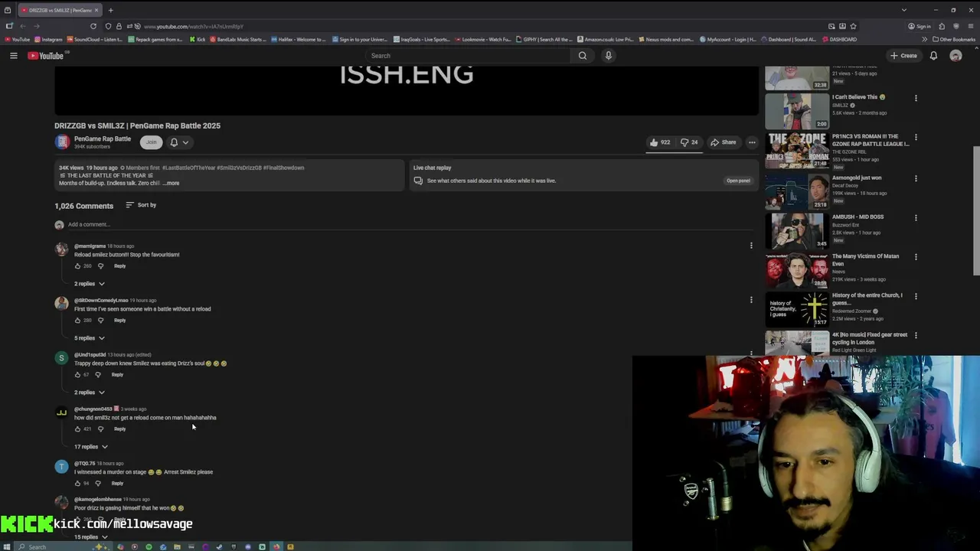Open options for 'The Many Victims Of Matan Even'
Viewport: 980px width, 551px height.
point(916,257)
